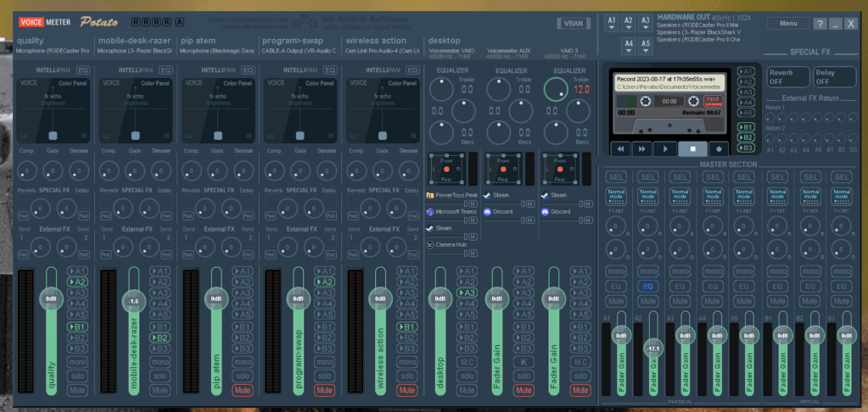868x412 pixels.
Task: Open the Menu button
Action: (788, 23)
